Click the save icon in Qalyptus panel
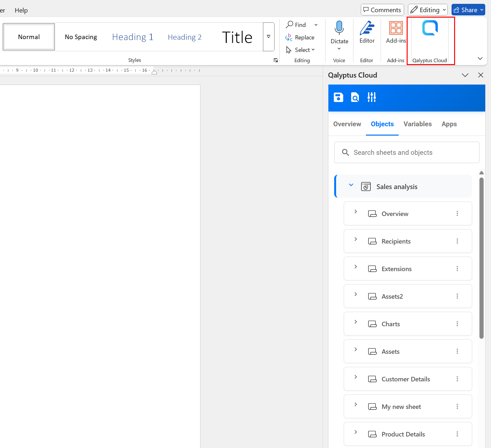491x448 pixels. tap(338, 97)
